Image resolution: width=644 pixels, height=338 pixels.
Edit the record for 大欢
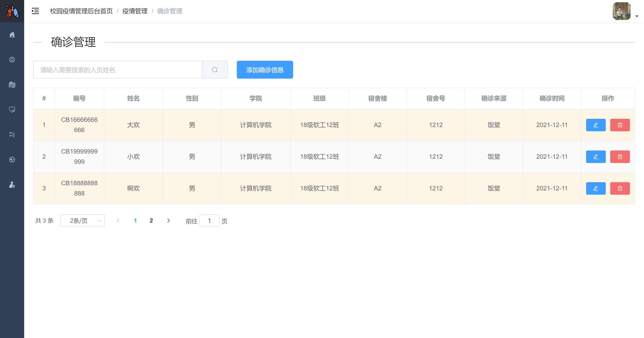click(x=595, y=125)
